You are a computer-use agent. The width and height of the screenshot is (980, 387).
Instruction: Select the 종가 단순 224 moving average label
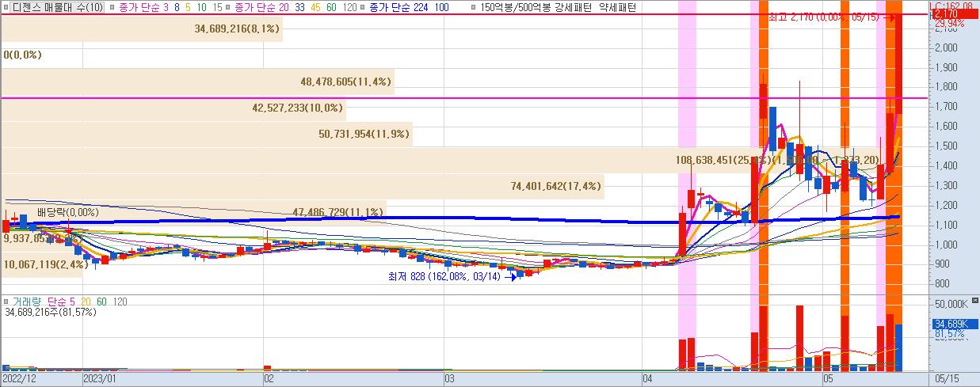(x=398, y=7)
